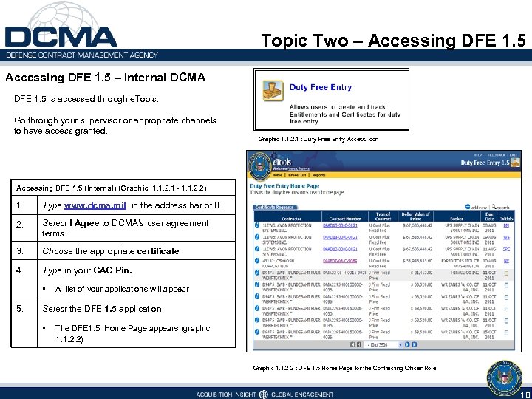This screenshot has width=532, height=399.
Task: Click the Duty Free Entry stamp icon
Action: (x=273, y=91)
